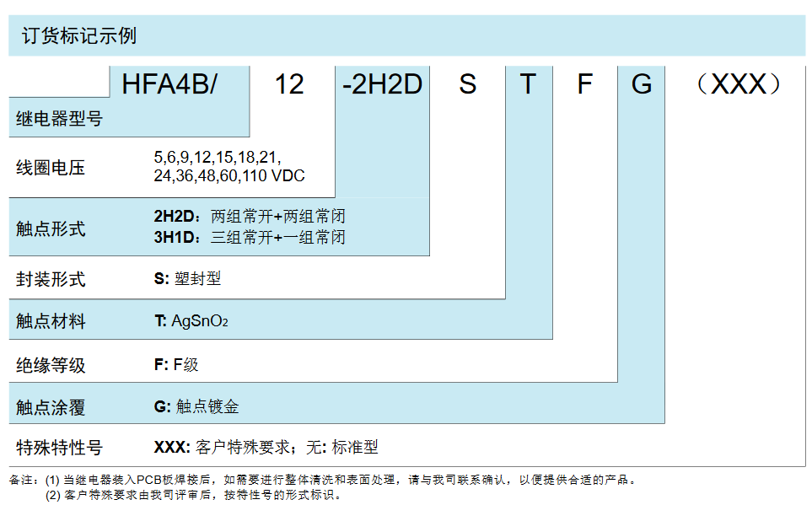The height and width of the screenshot is (505, 812).
Task: Select the F: F级 description
Action: pos(176,365)
